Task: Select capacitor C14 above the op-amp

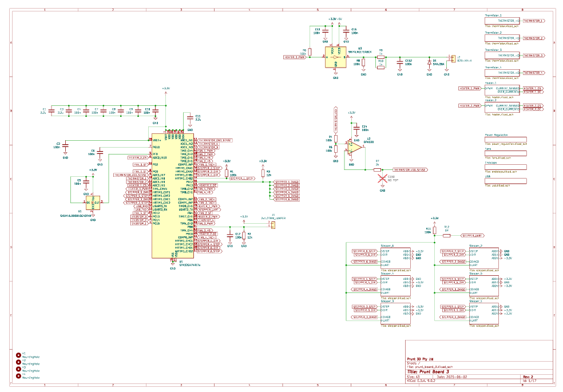Action: 356,128
